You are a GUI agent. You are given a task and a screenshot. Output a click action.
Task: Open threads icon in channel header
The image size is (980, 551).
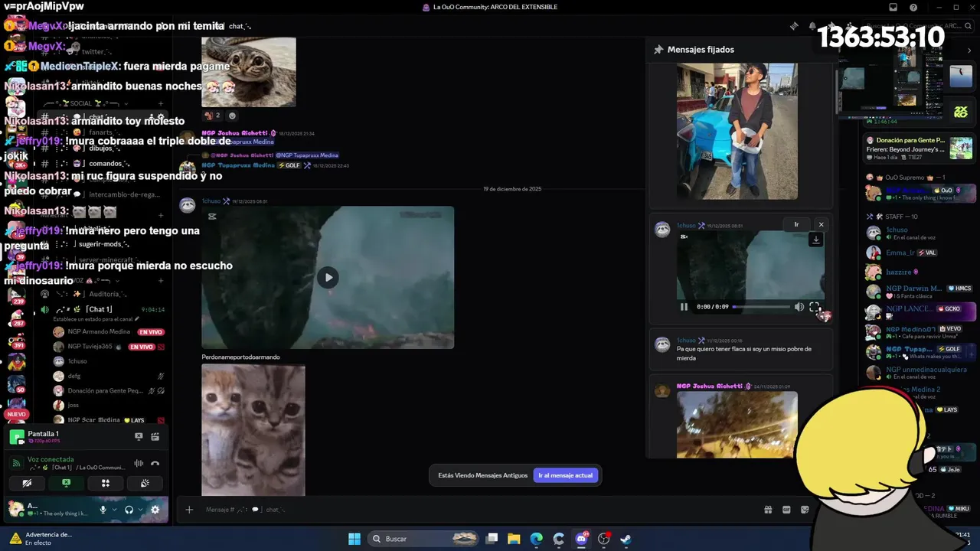click(x=794, y=26)
